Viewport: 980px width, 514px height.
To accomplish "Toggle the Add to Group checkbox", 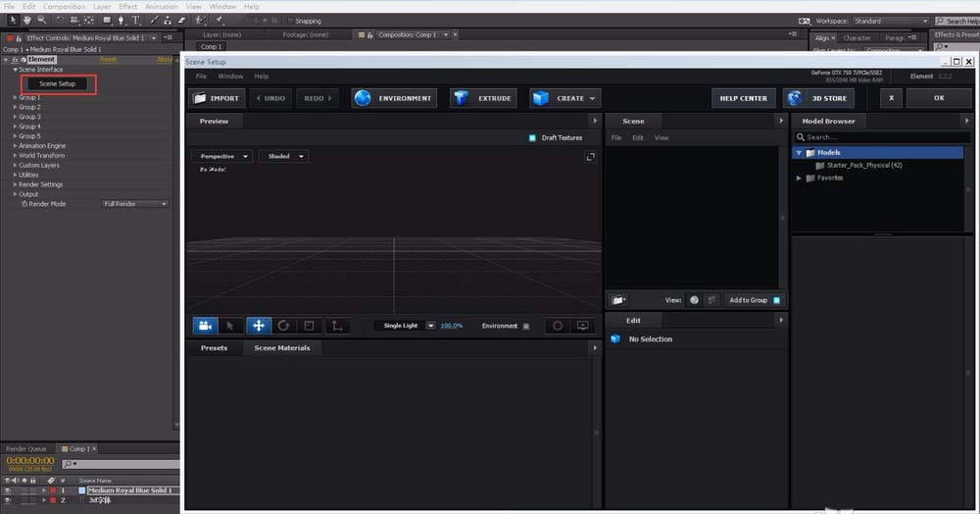I will (777, 300).
